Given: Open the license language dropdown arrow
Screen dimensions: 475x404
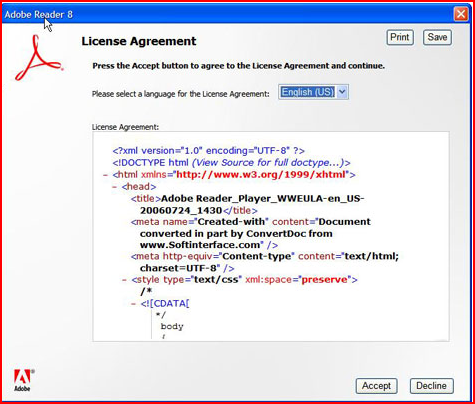Looking at the screenshot, I should click(342, 92).
